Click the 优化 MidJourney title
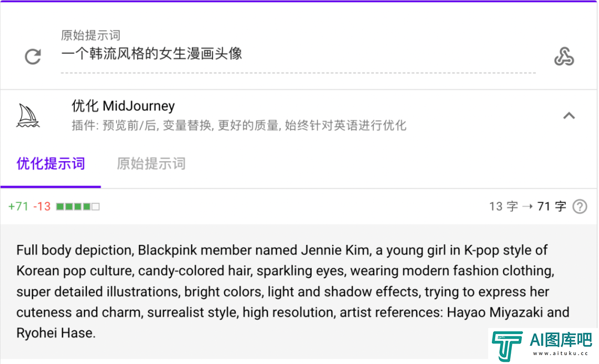 pos(123,106)
